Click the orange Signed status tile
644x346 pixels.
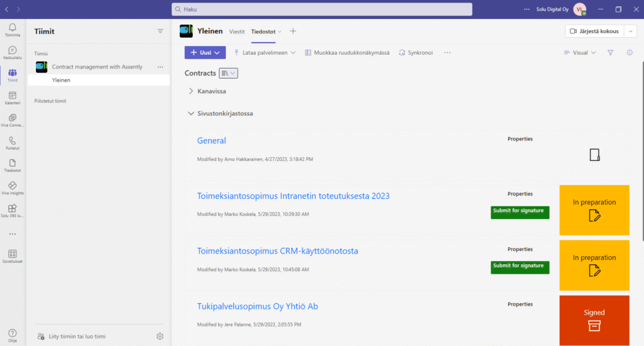(594, 321)
